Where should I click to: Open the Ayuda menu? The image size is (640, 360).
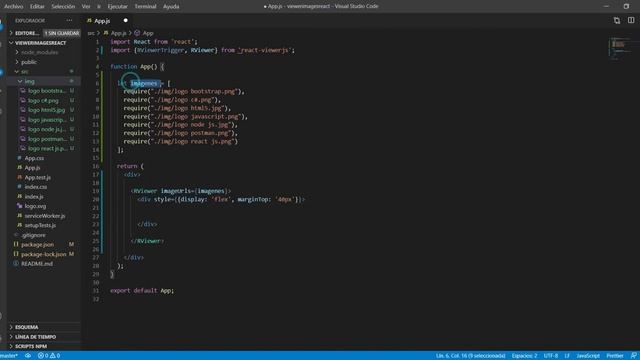(x=171, y=7)
